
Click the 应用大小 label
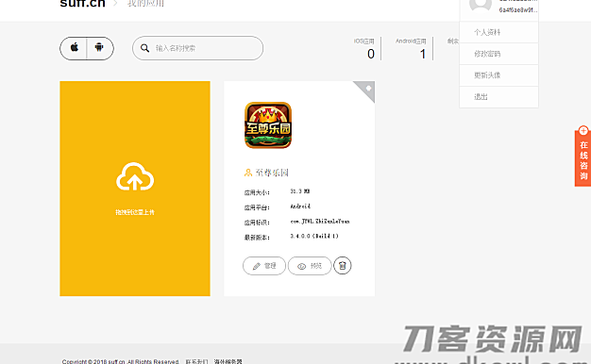point(257,192)
